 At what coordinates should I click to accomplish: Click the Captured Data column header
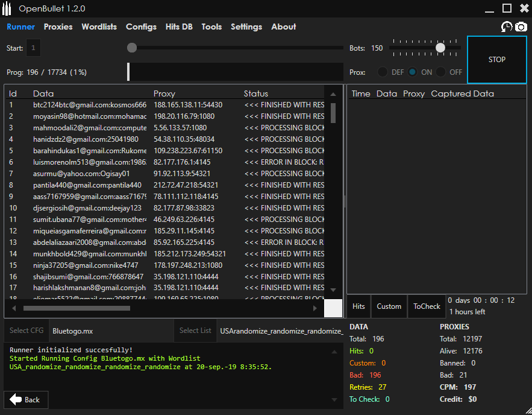(x=462, y=93)
